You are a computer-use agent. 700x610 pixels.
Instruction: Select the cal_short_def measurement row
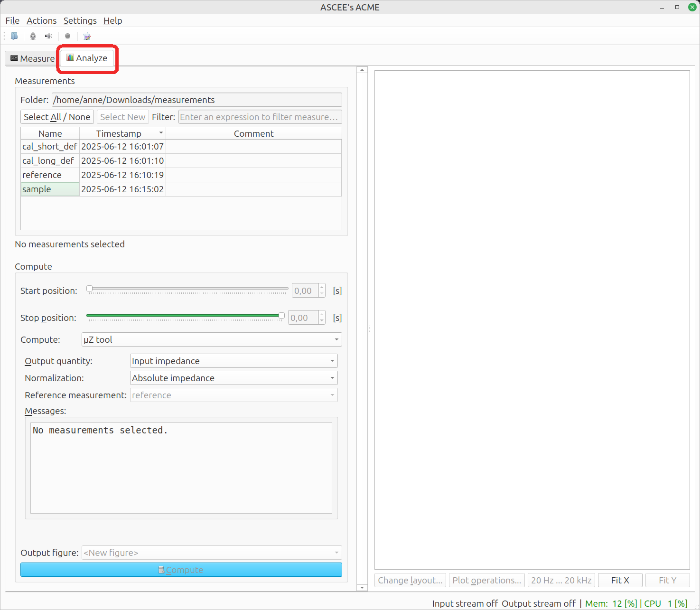[181, 146]
